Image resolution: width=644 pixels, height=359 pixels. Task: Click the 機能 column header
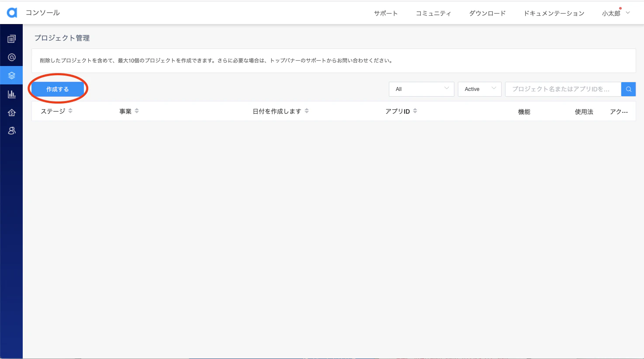click(x=524, y=112)
